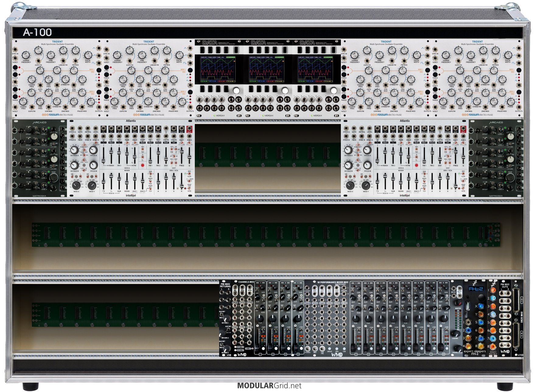Click the black encoder knob on the FH-2
The height and width of the screenshot is (392, 539).
481,297
